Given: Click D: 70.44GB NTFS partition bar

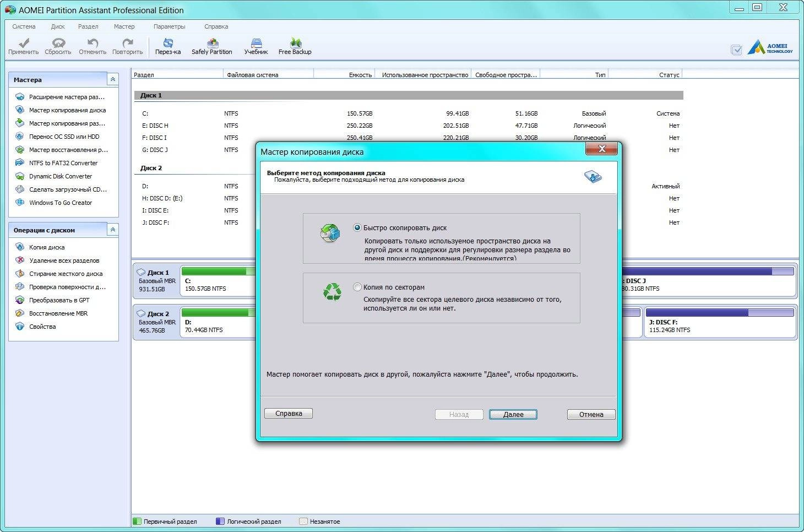Looking at the screenshot, I should (x=219, y=322).
